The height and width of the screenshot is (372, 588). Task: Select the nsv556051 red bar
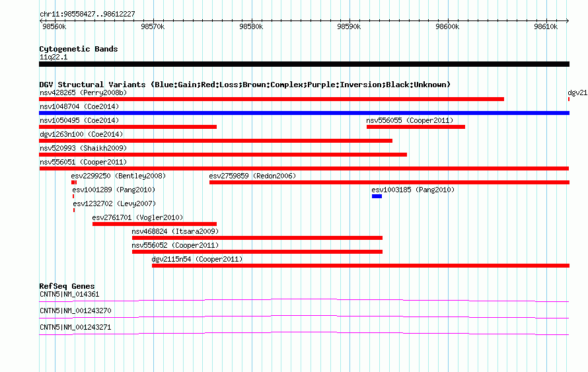tap(304, 168)
